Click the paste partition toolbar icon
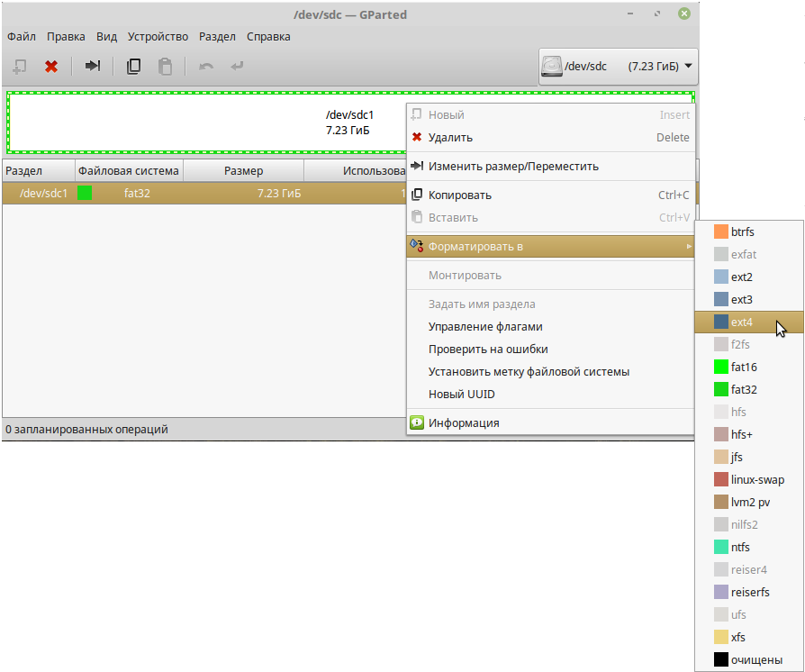Image resolution: width=805 pixels, height=672 pixels. pos(164,66)
